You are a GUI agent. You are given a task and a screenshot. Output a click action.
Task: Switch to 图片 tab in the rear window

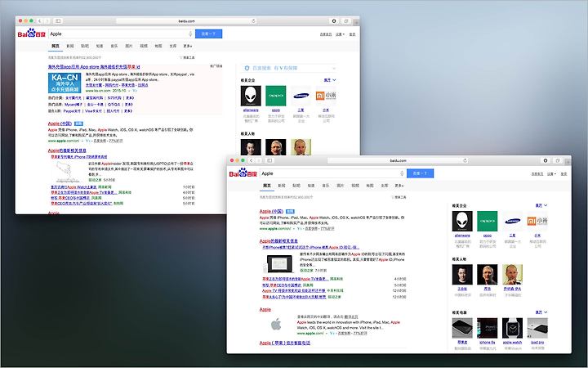129,46
